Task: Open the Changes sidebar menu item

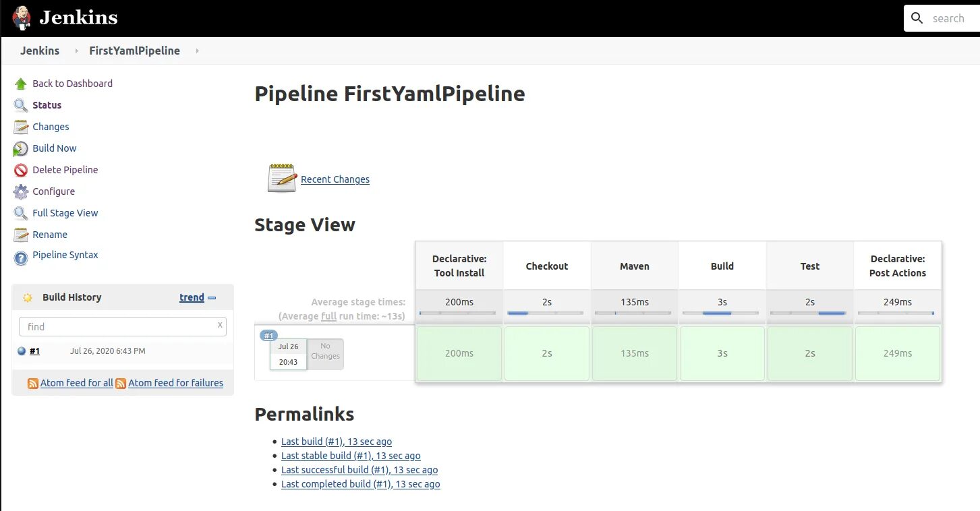Action: (51, 127)
